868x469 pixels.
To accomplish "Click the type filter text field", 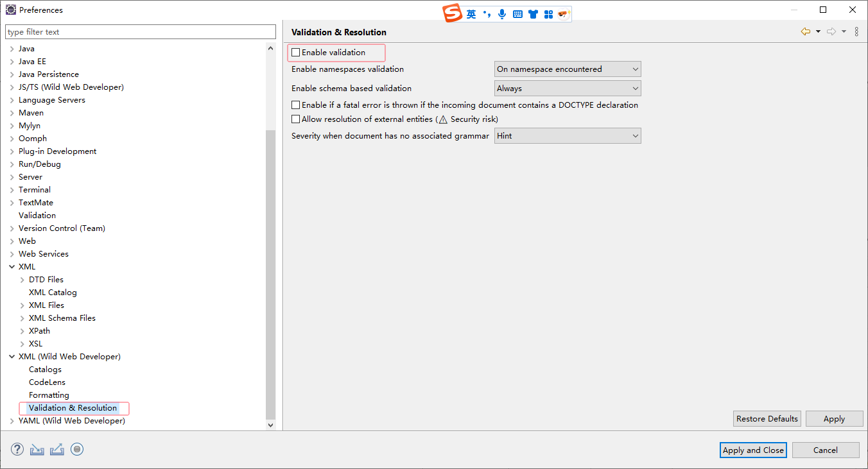I will (x=141, y=32).
